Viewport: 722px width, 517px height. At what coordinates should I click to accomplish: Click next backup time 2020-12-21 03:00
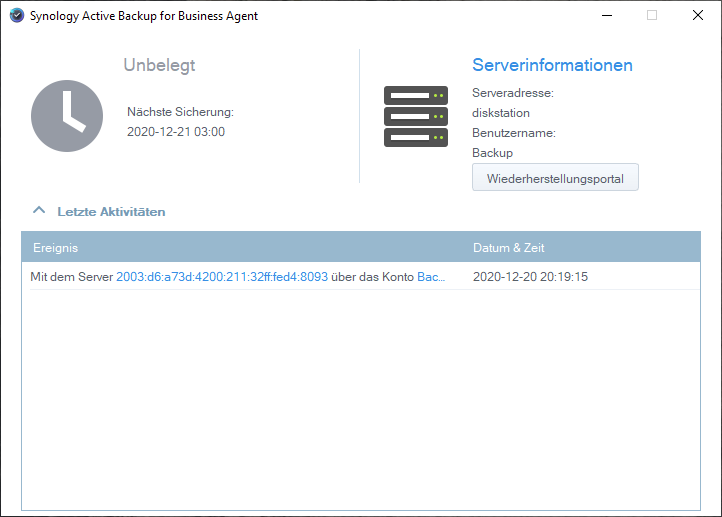[x=176, y=132]
